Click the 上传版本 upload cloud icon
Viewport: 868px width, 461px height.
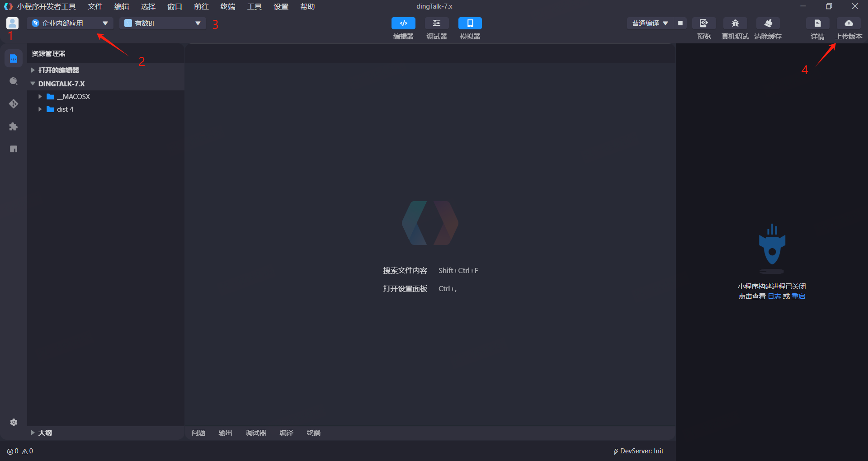pyautogui.click(x=849, y=24)
